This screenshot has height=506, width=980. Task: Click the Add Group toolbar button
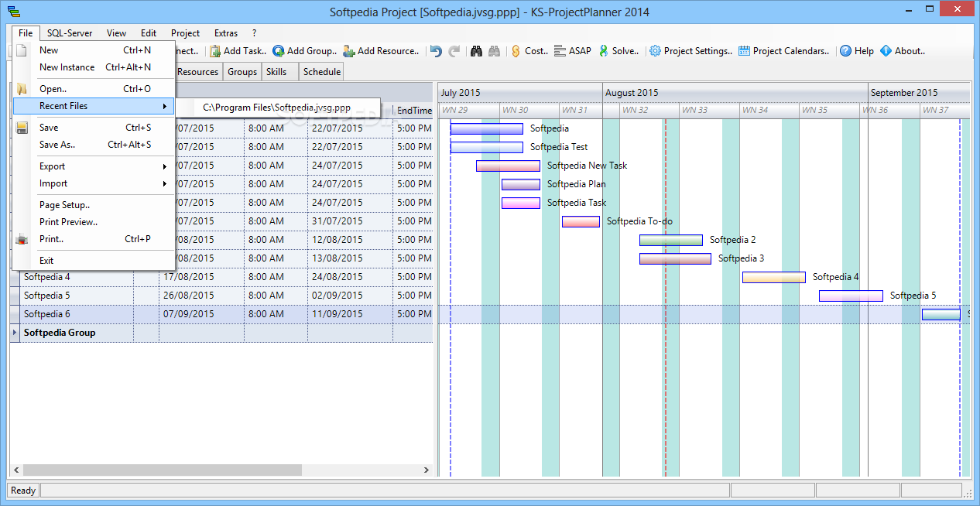point(304,51)
